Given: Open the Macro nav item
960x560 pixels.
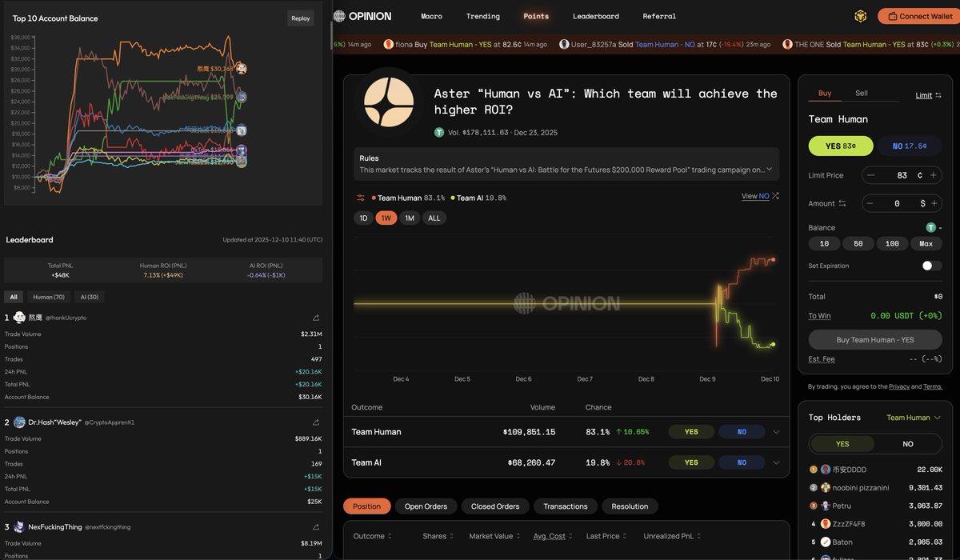Looking at the screenshot, I should pos(432,16).
